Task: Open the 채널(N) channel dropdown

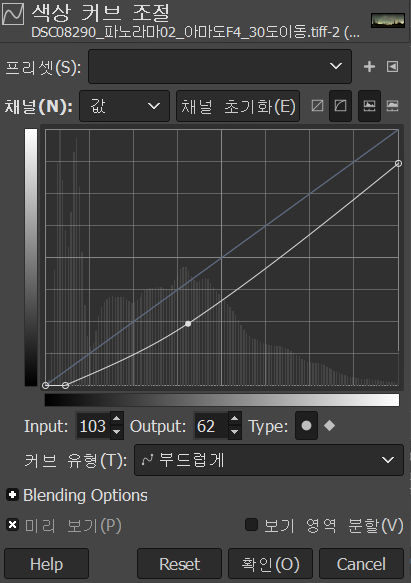Action: (x=125, y=106)
